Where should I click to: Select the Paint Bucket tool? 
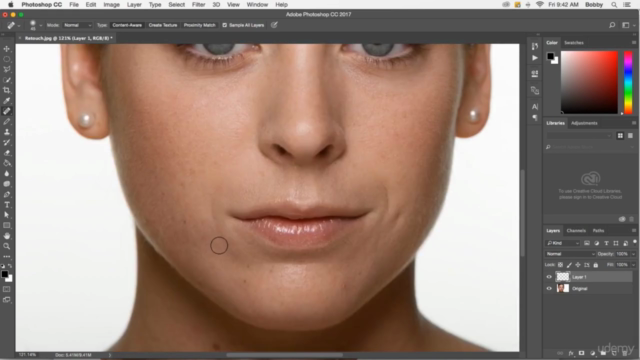point(7,163)
